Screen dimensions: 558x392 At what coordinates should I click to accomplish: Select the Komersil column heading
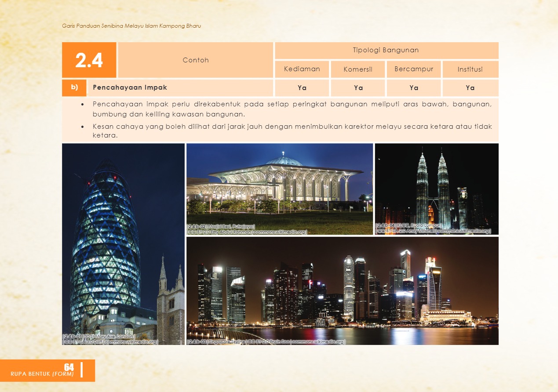tap(358, 69)
